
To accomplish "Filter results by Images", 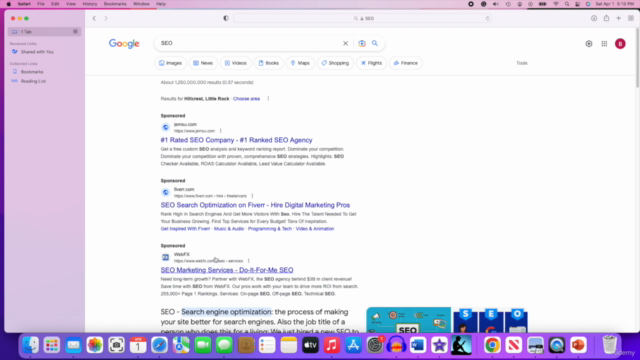I will pos(170,63).
